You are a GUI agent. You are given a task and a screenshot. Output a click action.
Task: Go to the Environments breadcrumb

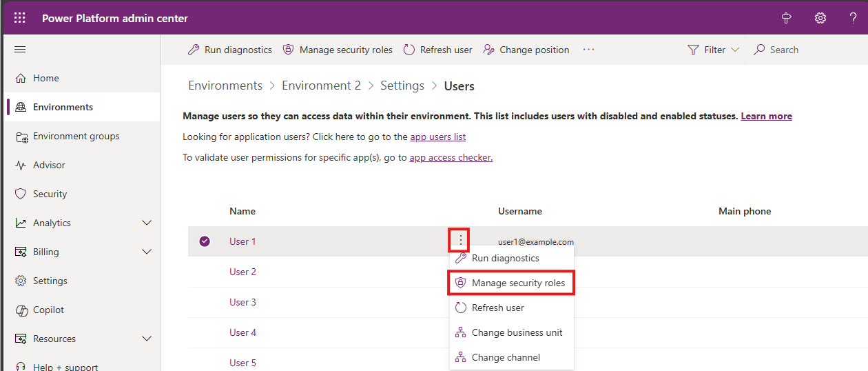[x=225, y=86]
